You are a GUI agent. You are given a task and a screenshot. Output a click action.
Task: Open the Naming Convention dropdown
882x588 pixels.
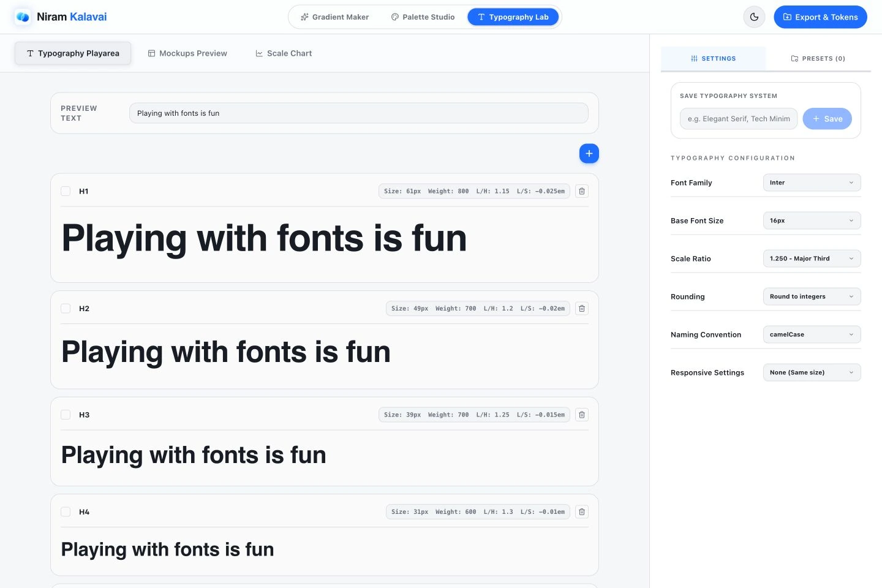click(812, 334)
